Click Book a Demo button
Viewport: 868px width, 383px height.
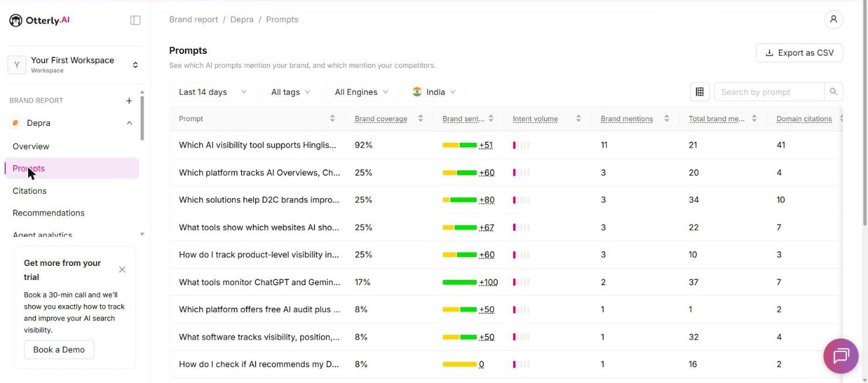pyautogui.click(x=59, y=350)
